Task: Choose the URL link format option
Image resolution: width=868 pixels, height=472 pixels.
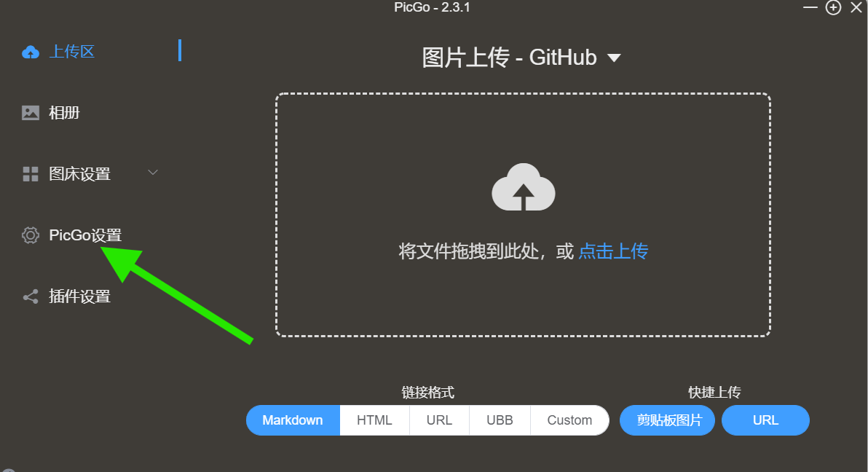Action: point(439,420)
